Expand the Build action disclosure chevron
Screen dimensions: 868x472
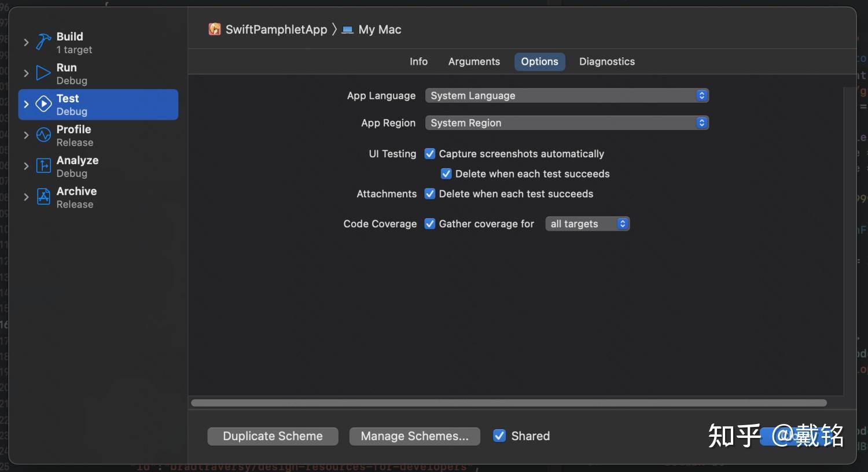(26, 42)
